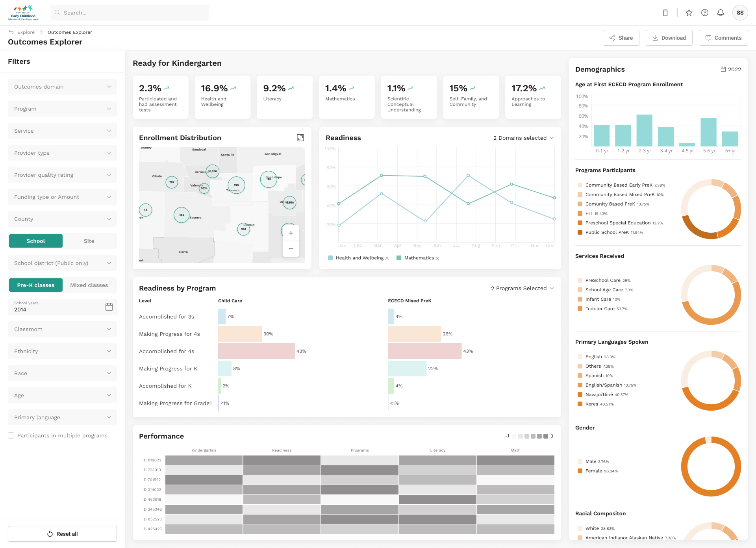The height and width of the screenshot is (548, 756).
Task: Click the 2022 calendar icon in Demographics
Action: (x=723, y=69)
